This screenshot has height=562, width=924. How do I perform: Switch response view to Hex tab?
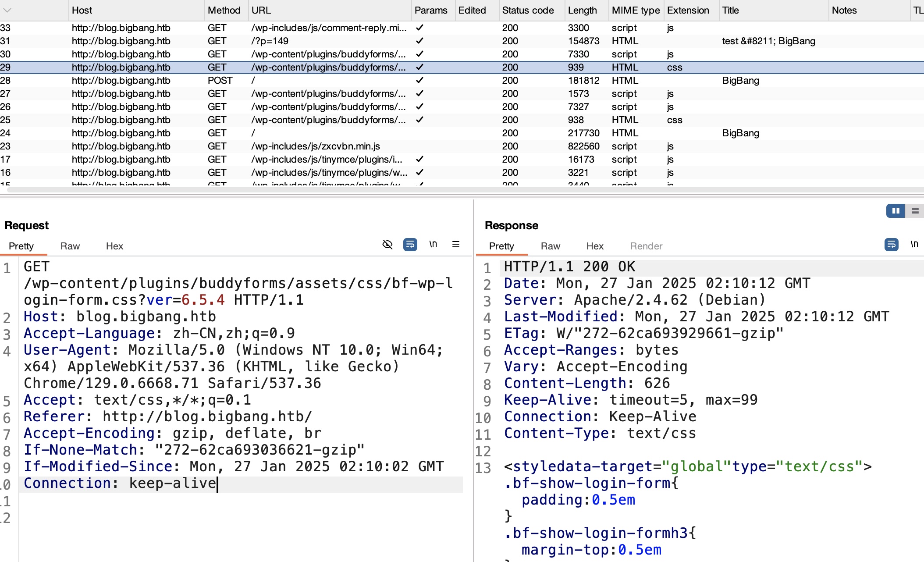coord(595,246)
